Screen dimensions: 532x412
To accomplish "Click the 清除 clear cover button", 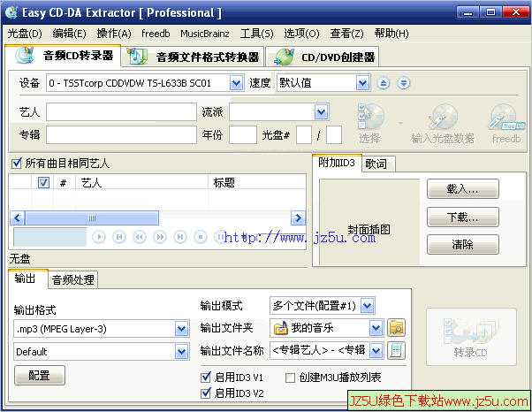I will click(x=462, y=244).
